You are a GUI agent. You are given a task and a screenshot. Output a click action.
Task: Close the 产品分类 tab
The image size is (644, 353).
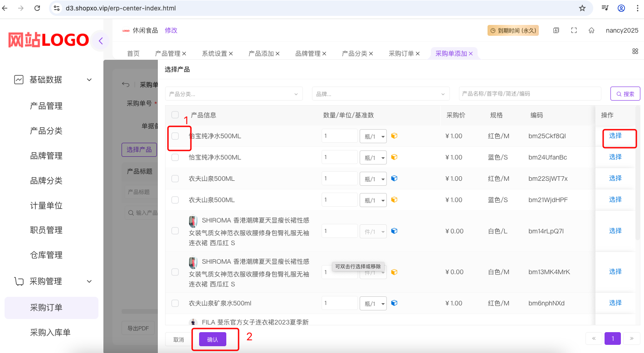coord(371,53)
